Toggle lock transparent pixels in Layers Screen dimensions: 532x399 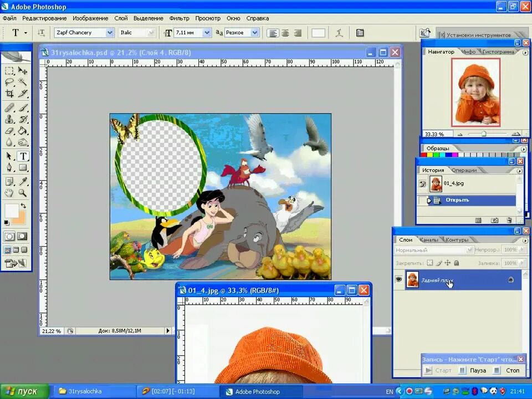click(430, 263)
